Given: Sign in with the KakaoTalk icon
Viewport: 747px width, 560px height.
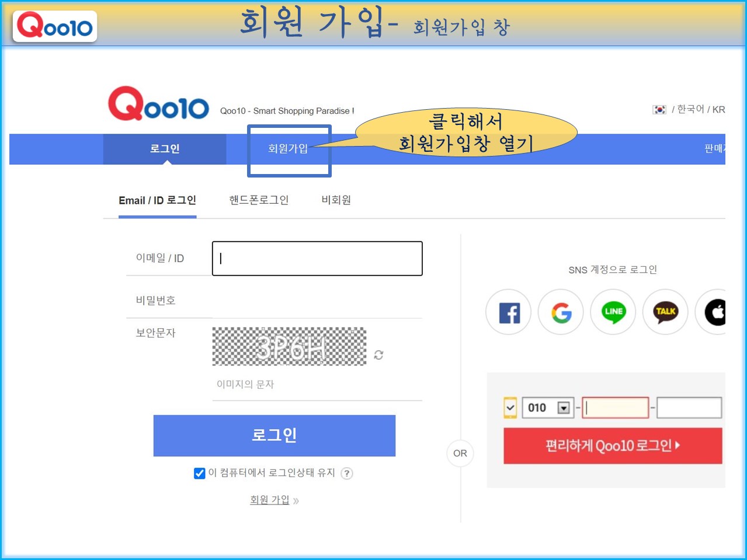Looking at the screenshot, I should click(665, 312).
